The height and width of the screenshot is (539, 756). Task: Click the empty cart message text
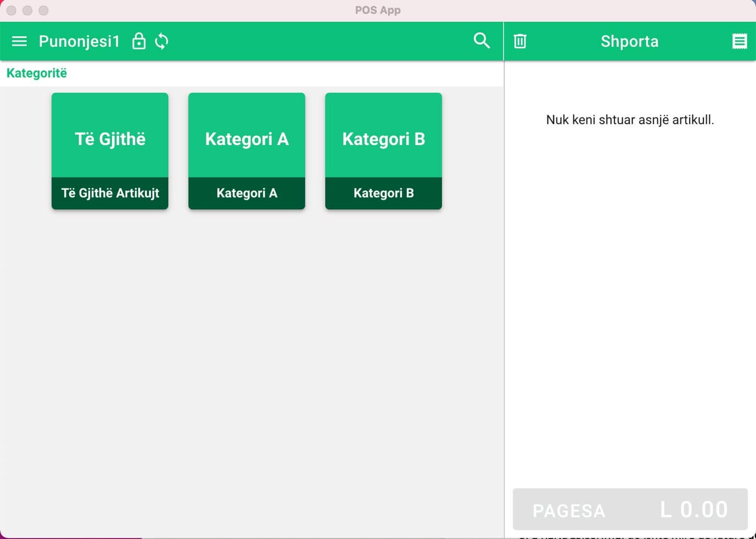tap(630, 120)
